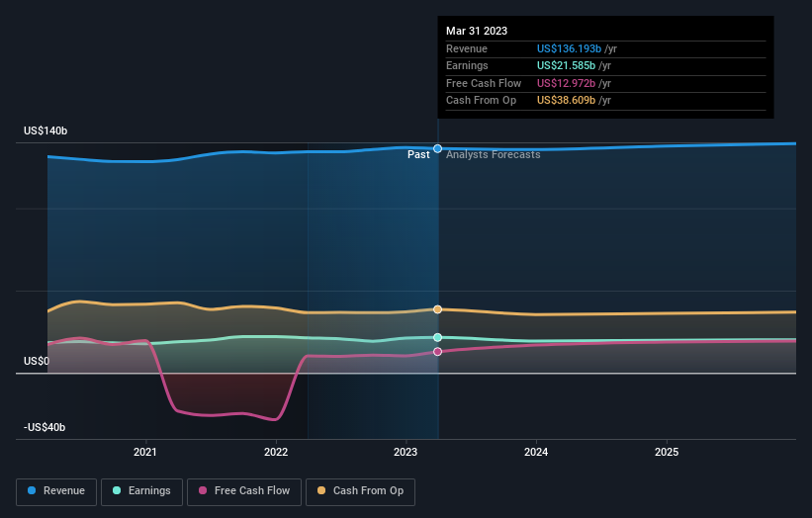Click the blue Revenue legend dot
Image resolution: width=812 pixels, height=518 pixels.
tap(32, 490)
